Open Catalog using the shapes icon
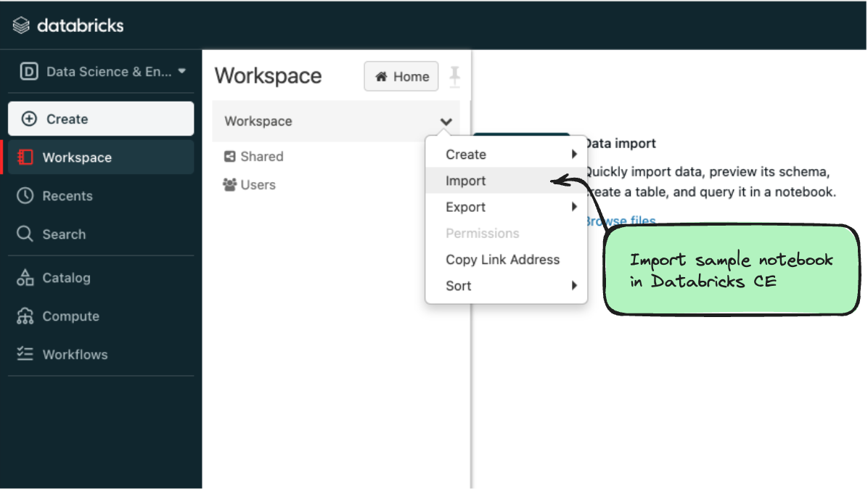This screenshot has height=489, width=868. pos(25,278)
